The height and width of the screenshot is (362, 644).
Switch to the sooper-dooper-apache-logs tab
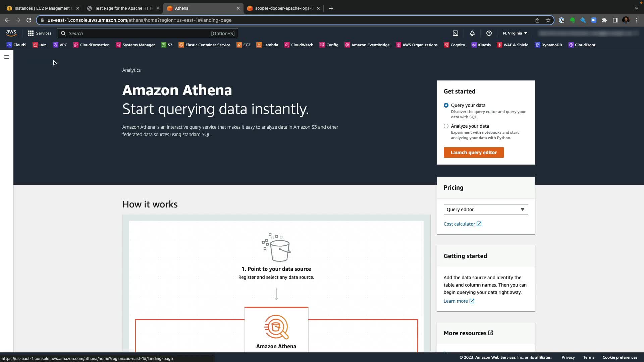click(x=283, y=8)
